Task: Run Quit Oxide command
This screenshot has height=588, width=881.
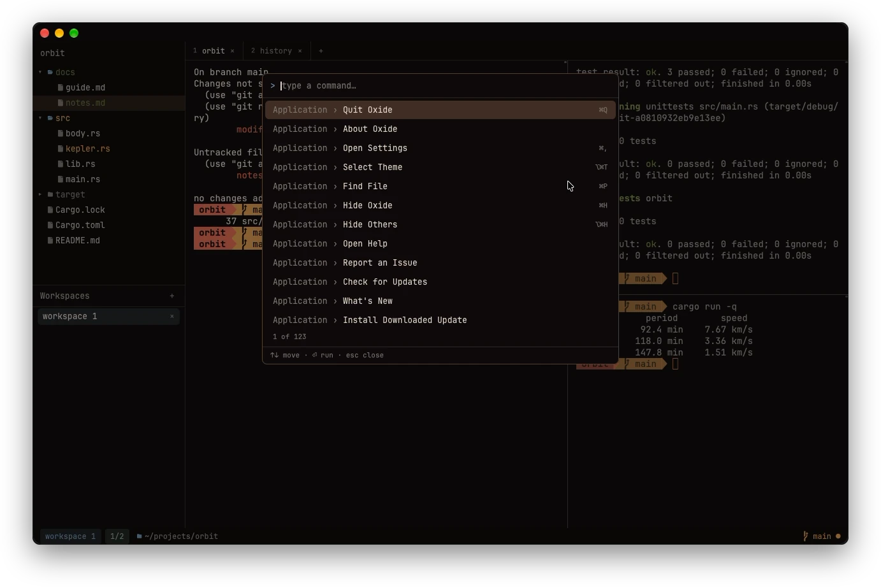Action: [x=440, y=110]
